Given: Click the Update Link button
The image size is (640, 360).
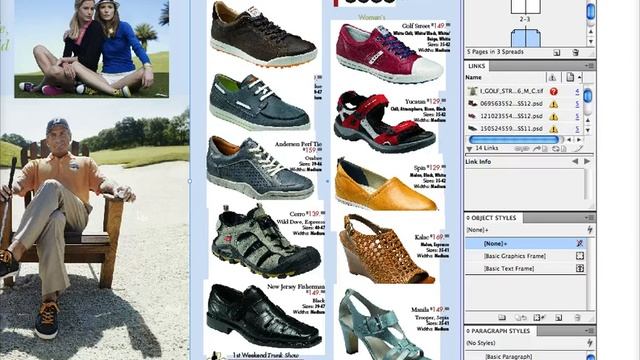Looking at the screenshot, I should [x=559, y=149].
